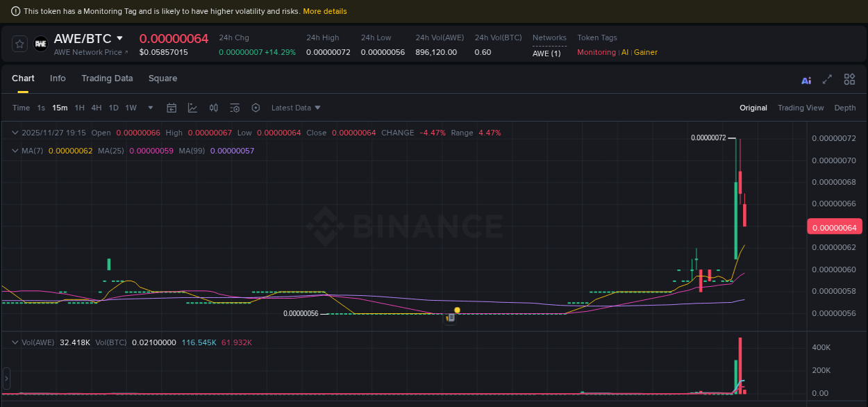Open the chart style selector icon
This screenshot has width=868, height=407.
point(192,108)
